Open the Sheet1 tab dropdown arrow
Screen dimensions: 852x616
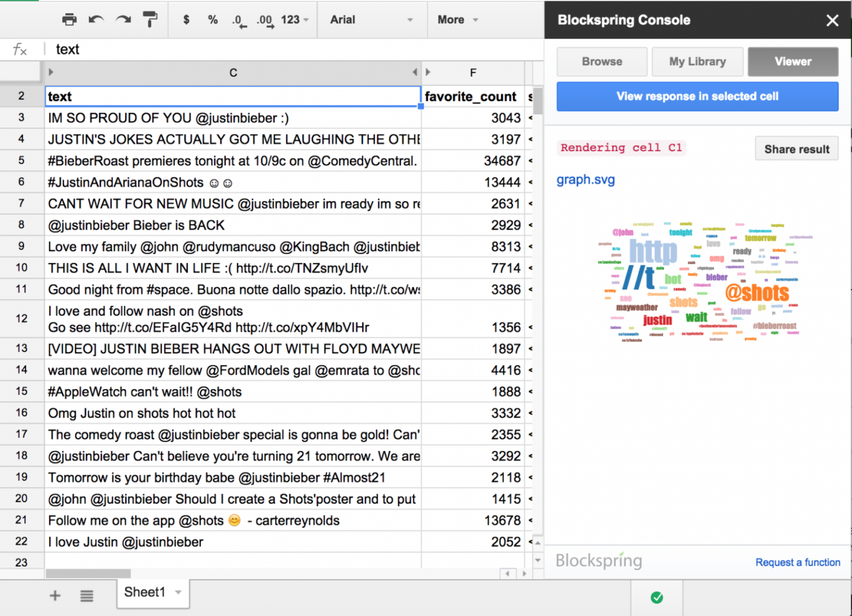click(x=179, y=593)
